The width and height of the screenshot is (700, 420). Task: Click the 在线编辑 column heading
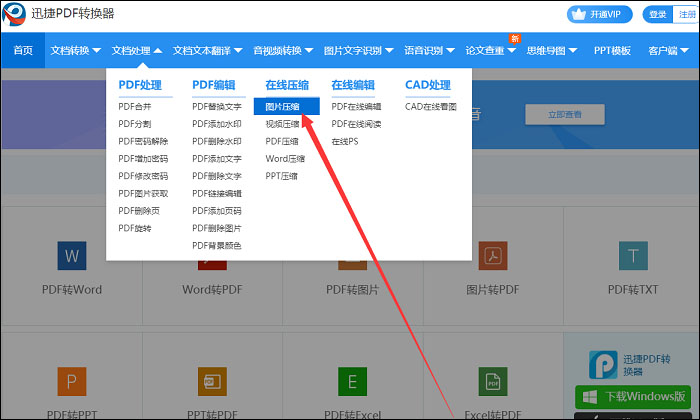point(353,85)
